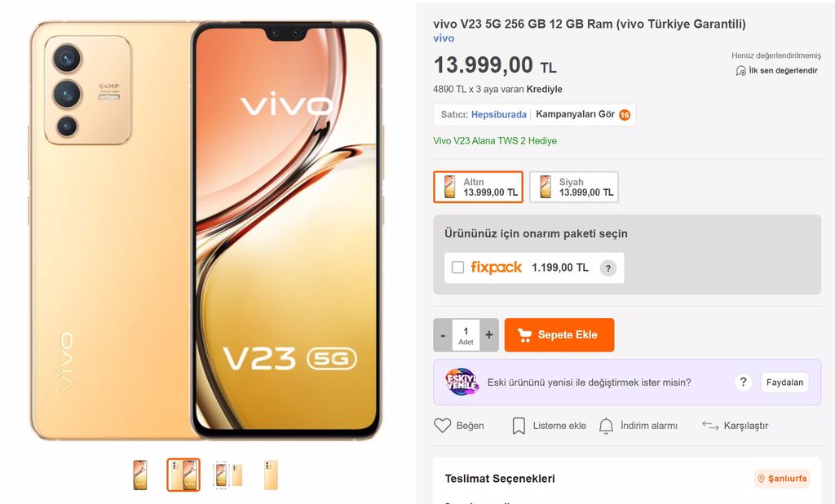Screen dimensions: 835x504
Task: Click the İlk sen değerlendir review icon
Action: [740, 70]
